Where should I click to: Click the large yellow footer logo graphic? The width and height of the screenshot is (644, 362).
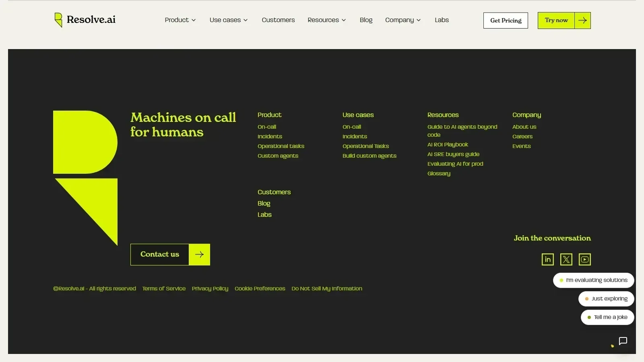(85, 178)
